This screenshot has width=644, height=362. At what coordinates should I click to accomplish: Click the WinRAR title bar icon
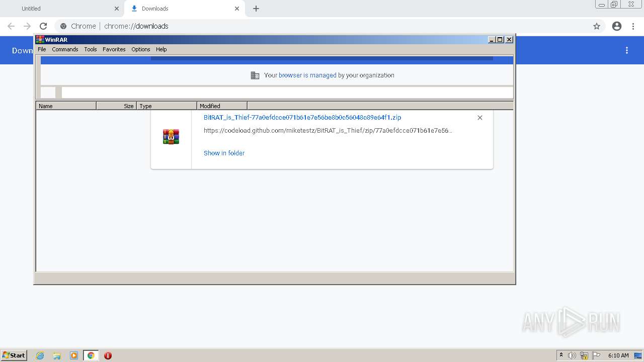point(40,39)
